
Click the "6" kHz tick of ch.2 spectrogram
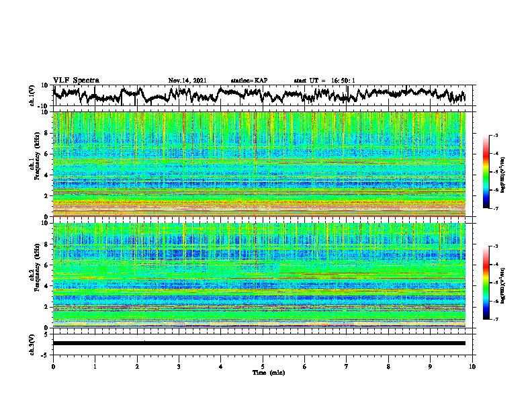click(47, 265)
